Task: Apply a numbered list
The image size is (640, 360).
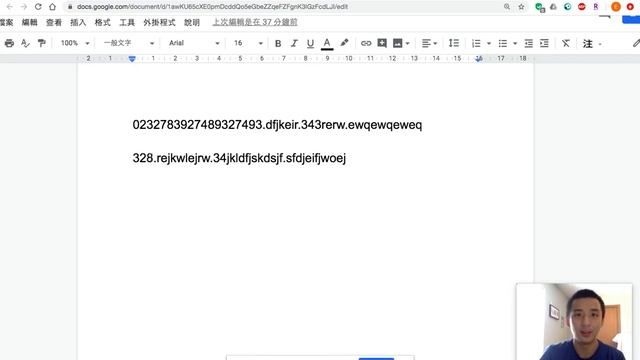Action: [476, 43]
